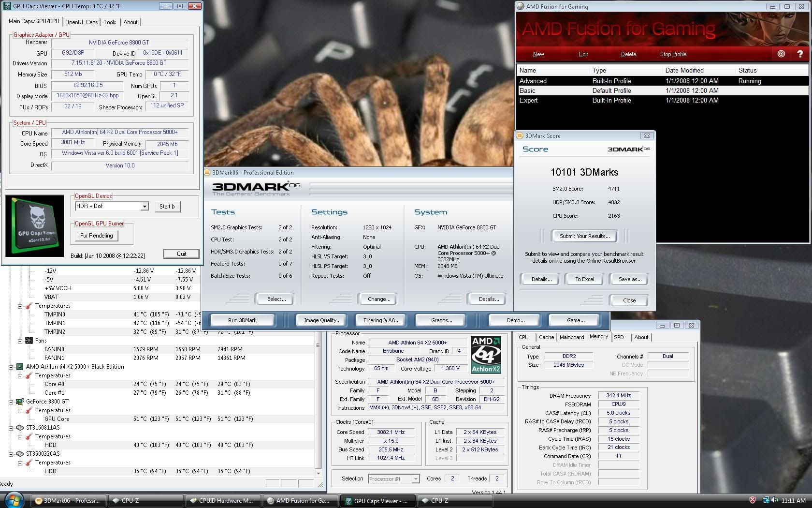Click the ST3160811AS hard drive icon
Viewport: 812px width, 508px height.
(20, 428)
